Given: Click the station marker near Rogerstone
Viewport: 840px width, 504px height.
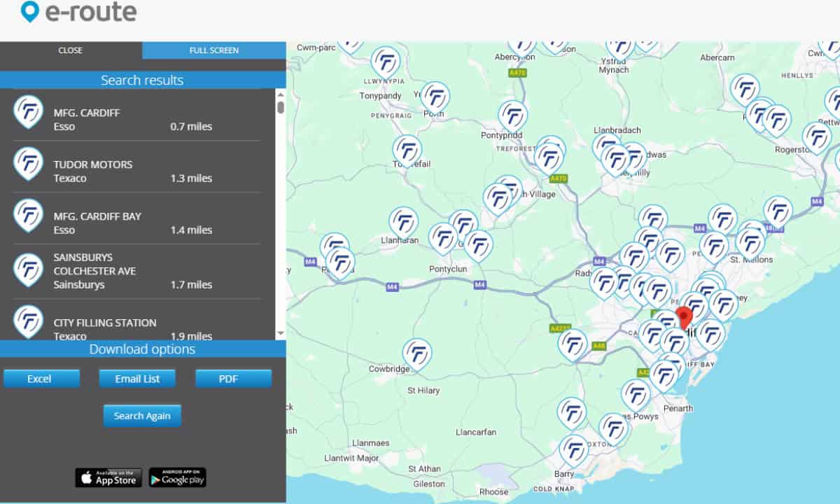Looking at the screenshot, I should pyautogui.click(x=816, y=138).
